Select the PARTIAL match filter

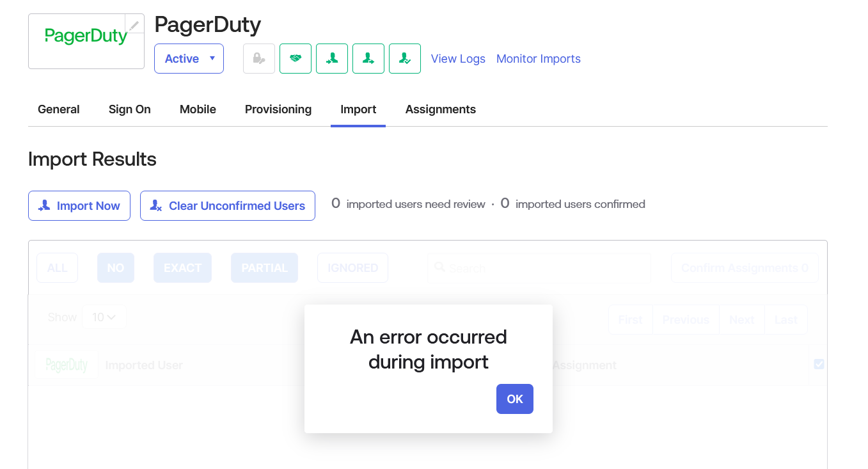265,268
